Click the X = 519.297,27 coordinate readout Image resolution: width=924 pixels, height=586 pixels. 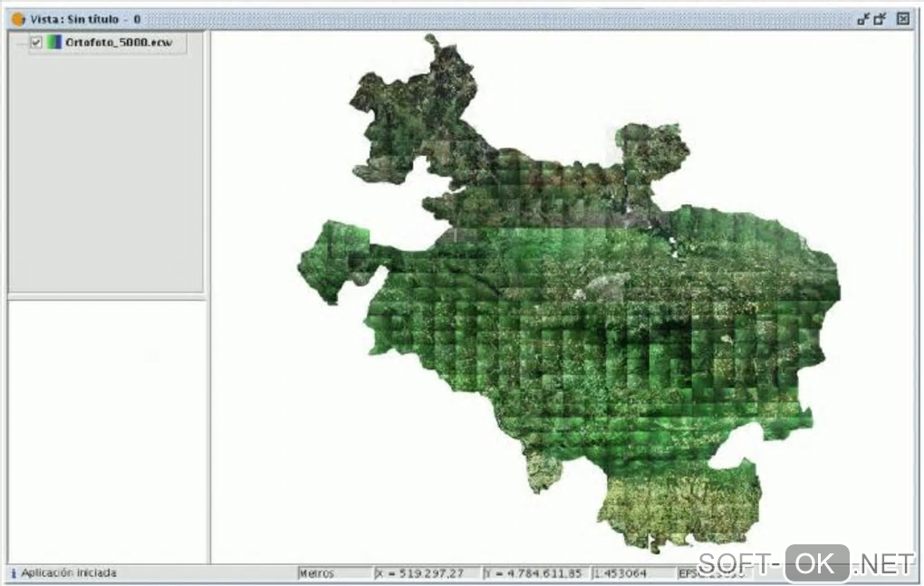tap(428, 573)
